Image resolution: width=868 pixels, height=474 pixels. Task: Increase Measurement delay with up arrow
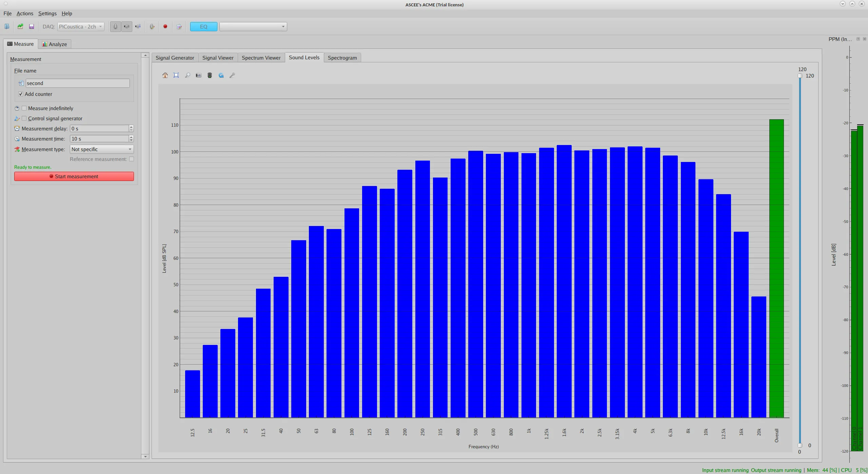(131, 127)
